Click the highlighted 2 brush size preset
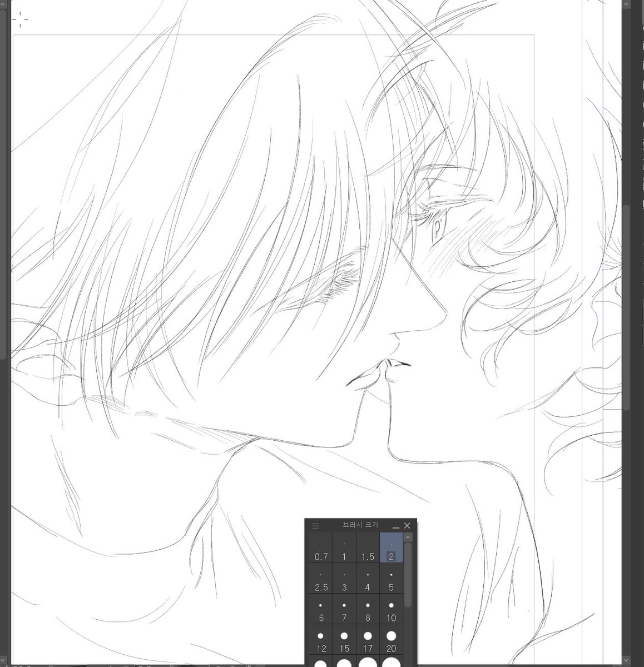Screen dimensions: 644x667 point(391,547)
